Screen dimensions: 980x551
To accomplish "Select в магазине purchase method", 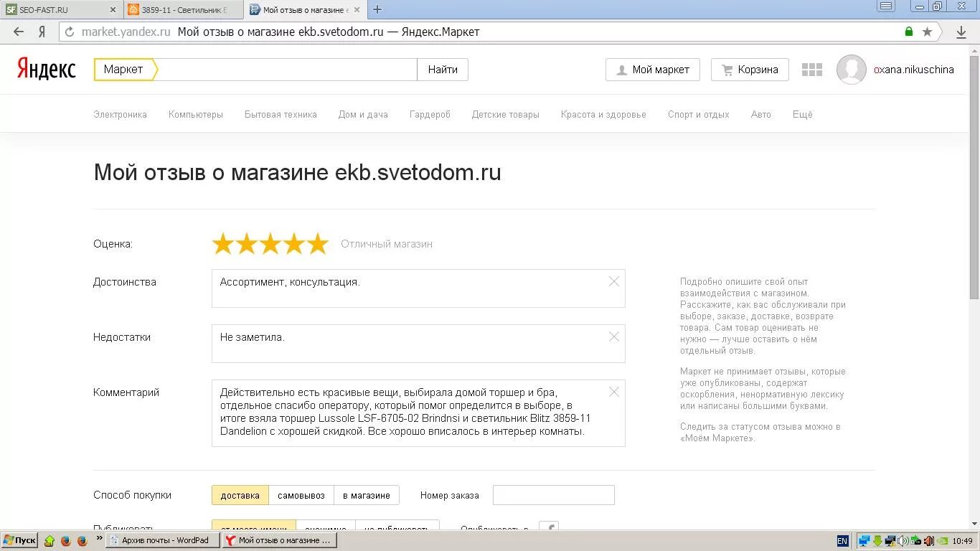I will click(x=367, y=495).
